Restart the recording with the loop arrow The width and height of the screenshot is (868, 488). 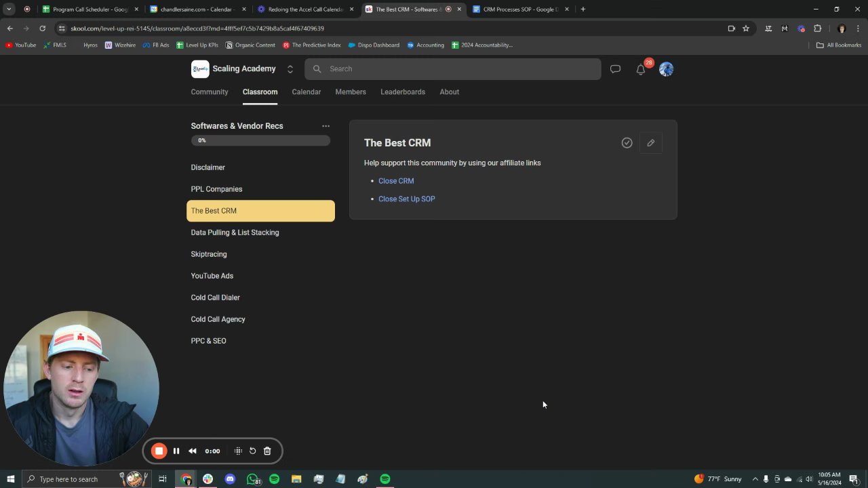click(x=252, y=451)
